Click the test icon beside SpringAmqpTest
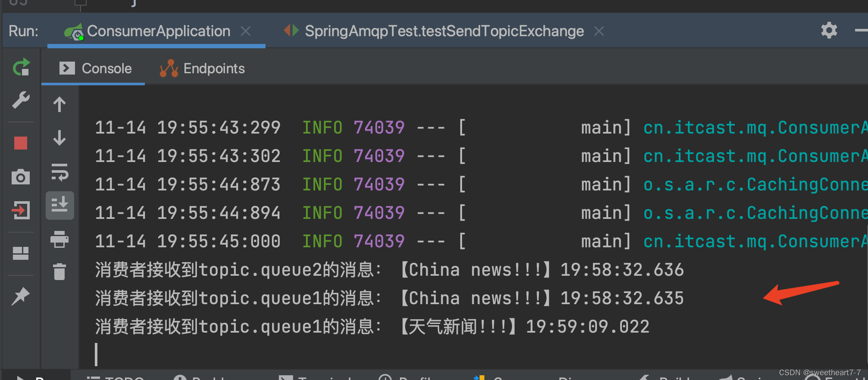 pos(291,30)
